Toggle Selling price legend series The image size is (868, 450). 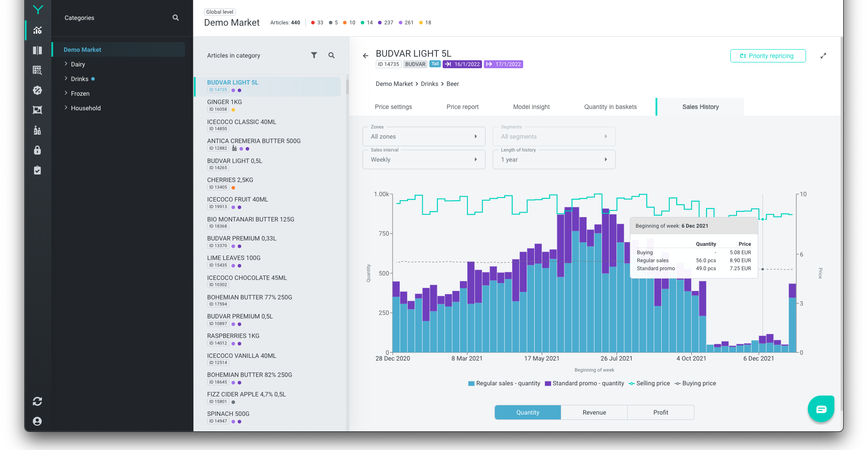coord(649,383)
